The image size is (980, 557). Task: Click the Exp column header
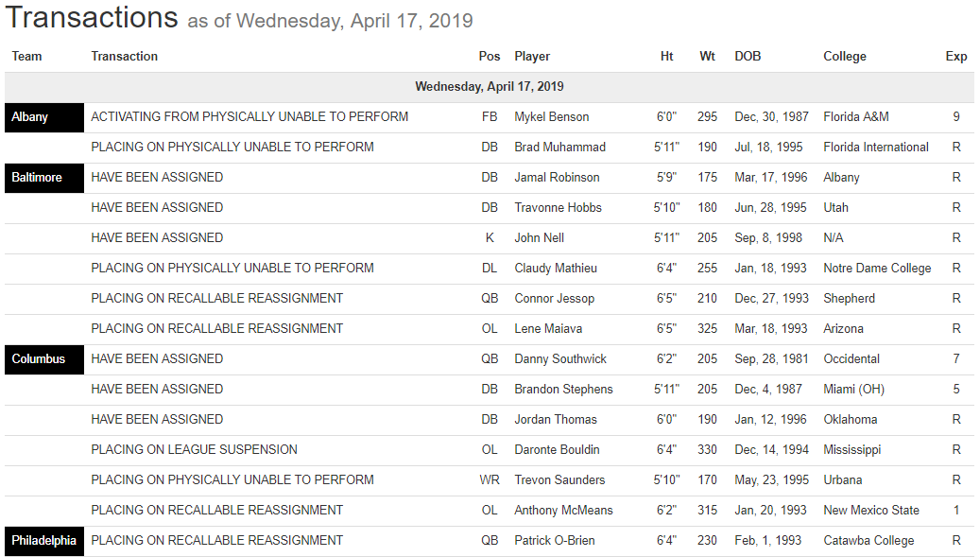pyautogui.click(x=956, y=57)
